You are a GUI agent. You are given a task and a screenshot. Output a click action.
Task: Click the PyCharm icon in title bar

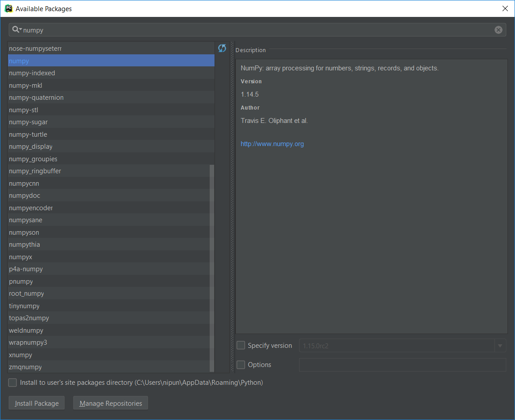(8, 8)
